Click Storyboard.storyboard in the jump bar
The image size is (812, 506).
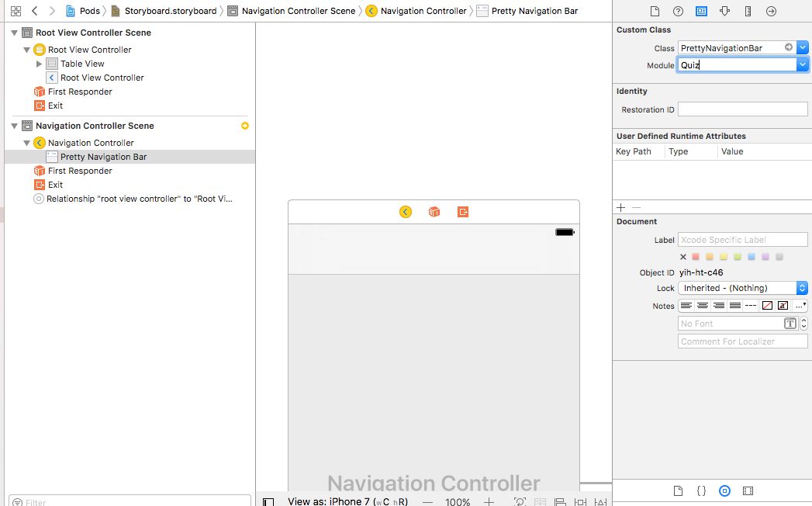(x=164, y=11)
